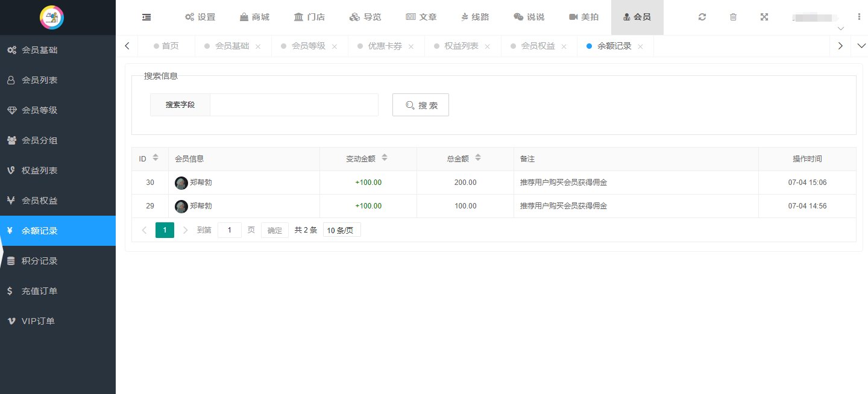Click the dollar icon beside 充值订单
The image size is (868, 394).
point(10,291)
